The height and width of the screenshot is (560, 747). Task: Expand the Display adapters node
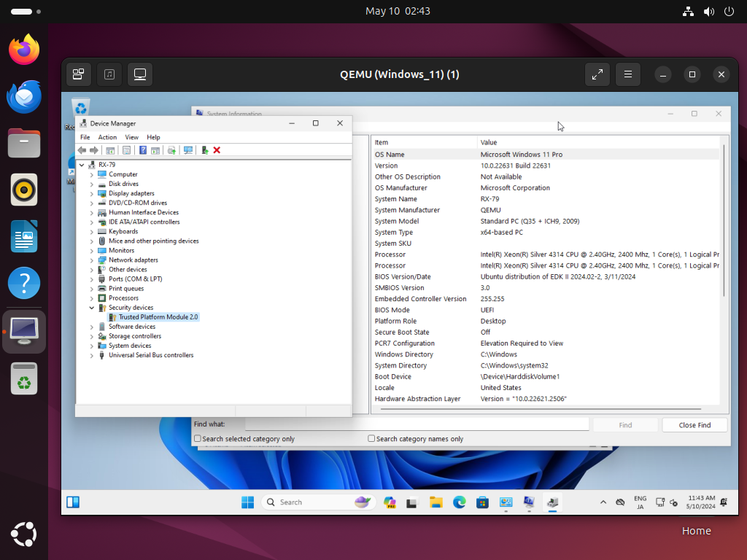pos(91,194)
